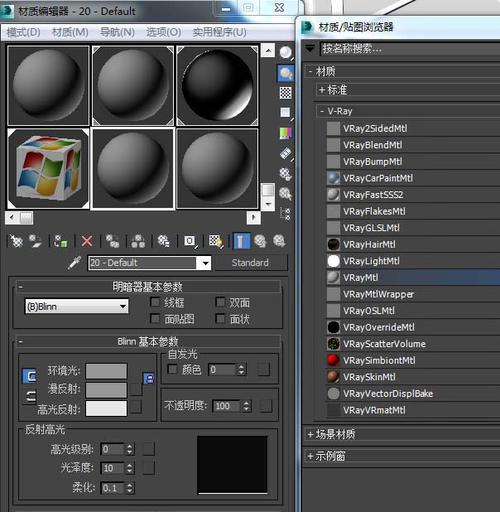Click the red X reset material icon
The width and height of the screenshot is (500, 512).
87,241
